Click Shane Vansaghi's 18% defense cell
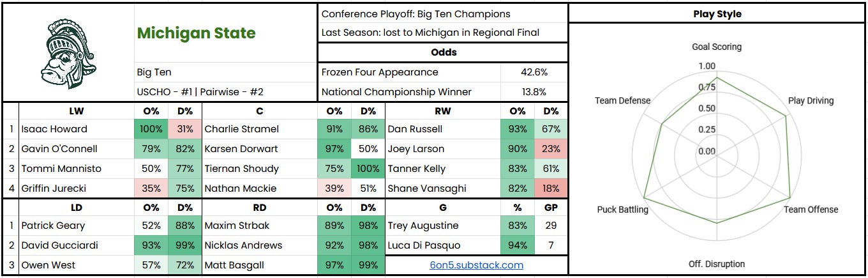 551,188
